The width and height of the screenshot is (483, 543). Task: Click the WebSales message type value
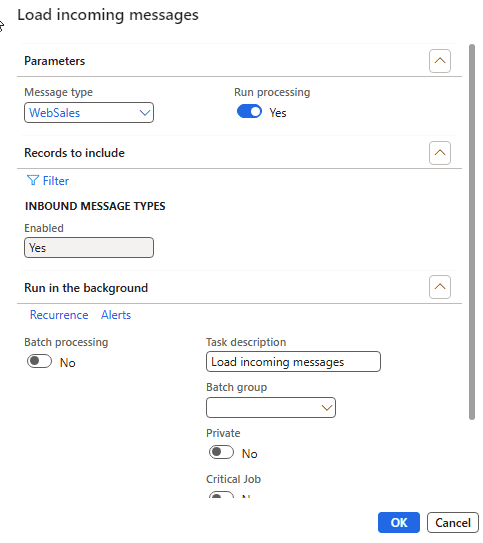[55, 113]
